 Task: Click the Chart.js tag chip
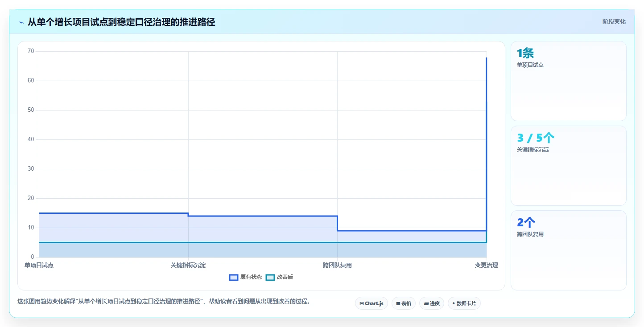(372, 303)
